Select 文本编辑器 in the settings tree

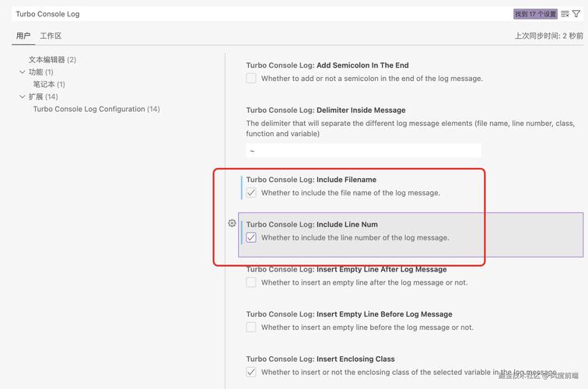coord(52,60)
